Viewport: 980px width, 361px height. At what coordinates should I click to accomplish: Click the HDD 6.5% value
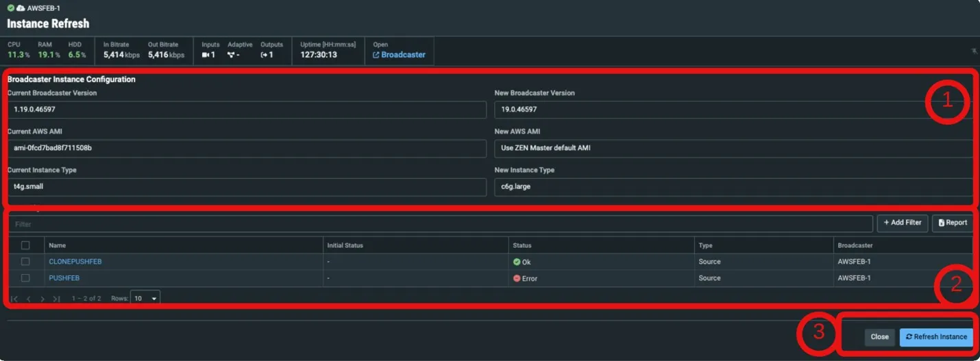[x=77, y=55]
